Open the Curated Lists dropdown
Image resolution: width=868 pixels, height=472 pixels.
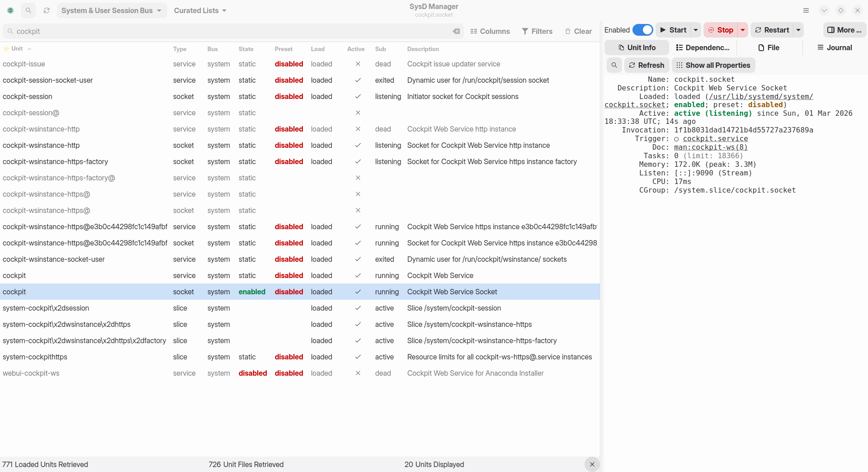(200, 10)
